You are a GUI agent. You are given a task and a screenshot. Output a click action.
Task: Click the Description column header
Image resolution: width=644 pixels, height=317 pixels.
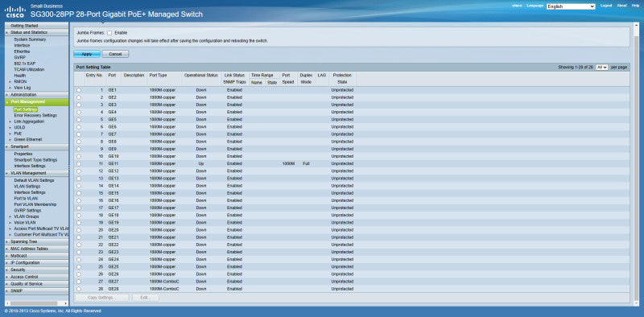tap(134, 76)
